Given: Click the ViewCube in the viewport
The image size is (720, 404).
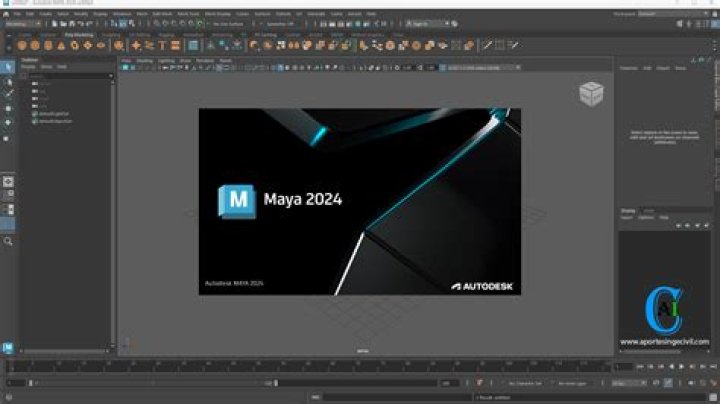Looking at the screenshot, I should click(x=591, y=94).
